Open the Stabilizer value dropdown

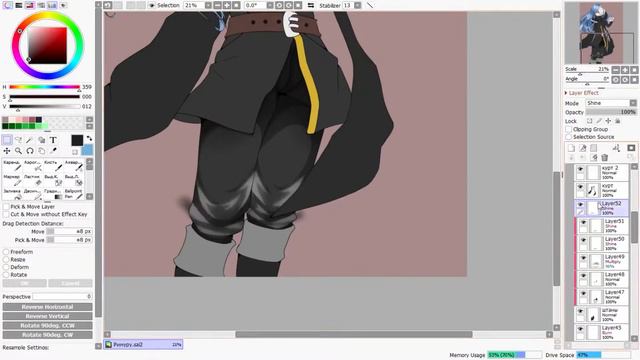pyautogui.click(x=358, y=5)
